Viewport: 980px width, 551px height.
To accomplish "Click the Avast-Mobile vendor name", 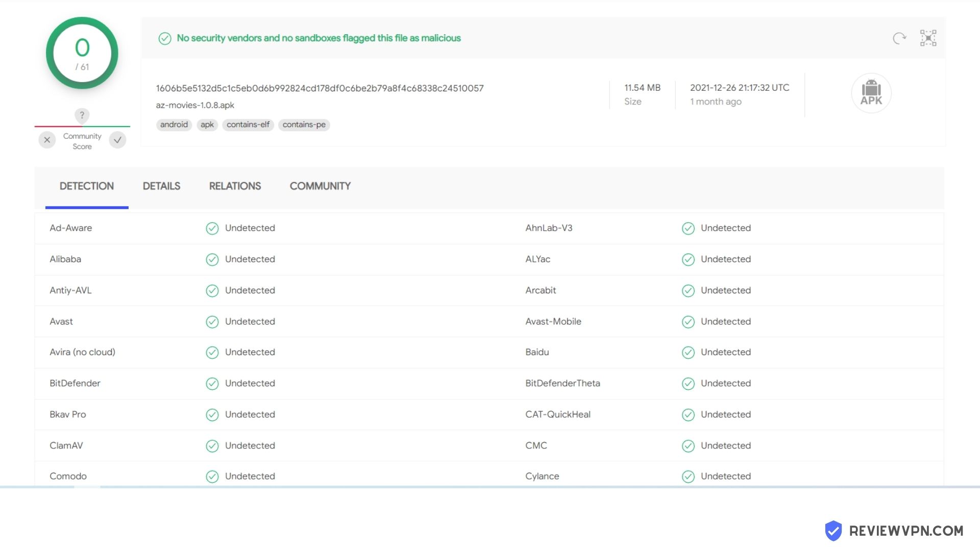I will click(553, 321).
